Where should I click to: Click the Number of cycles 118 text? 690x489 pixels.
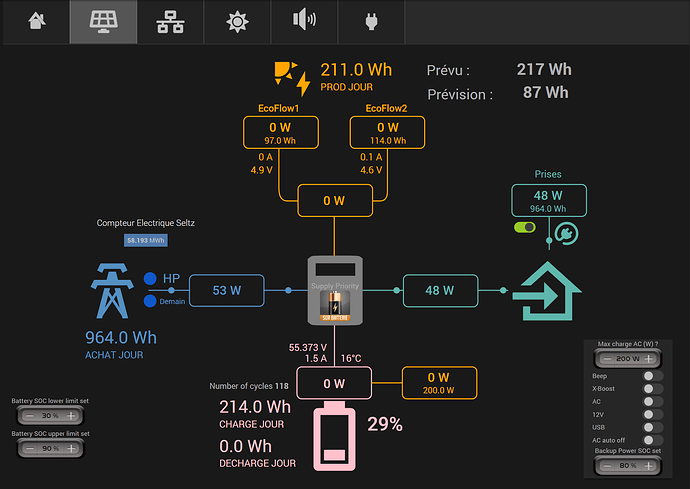(x=249, y=386)
